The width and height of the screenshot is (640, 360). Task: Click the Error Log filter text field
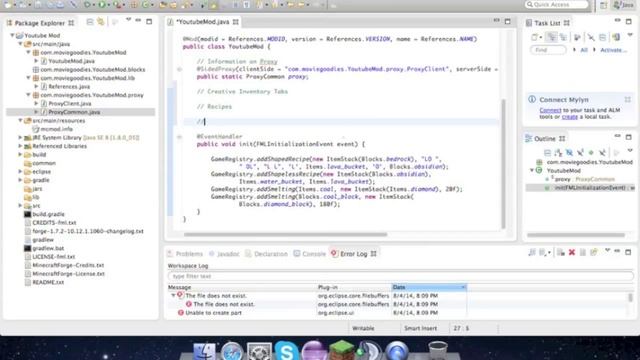[x=400, y=276]
